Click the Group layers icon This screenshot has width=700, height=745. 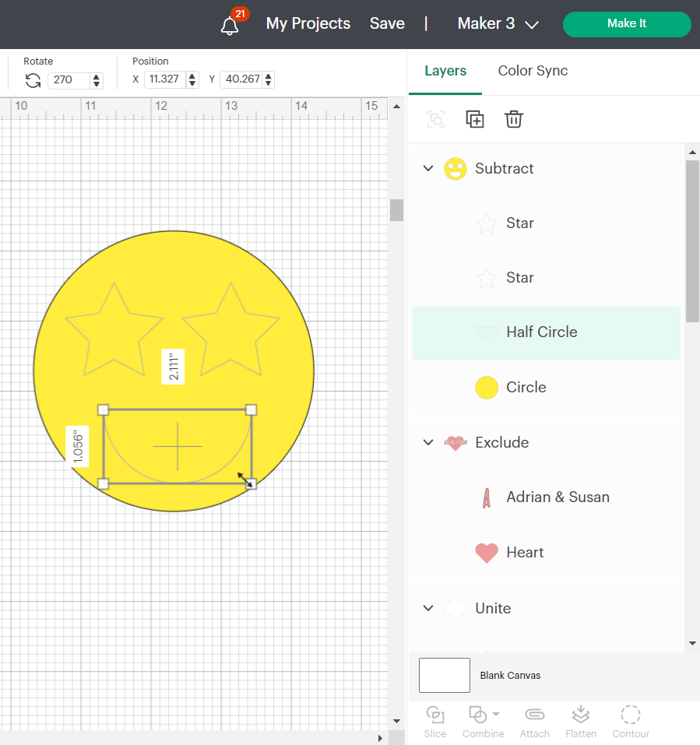pyautogui.click(x=436, y=119)
